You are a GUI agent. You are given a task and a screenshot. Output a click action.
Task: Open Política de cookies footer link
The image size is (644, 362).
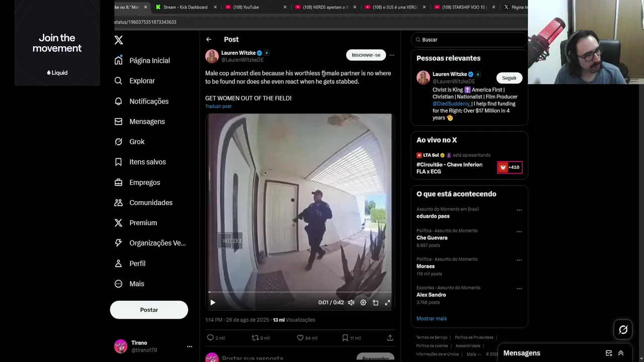pyautogui.click(x=432, y=346)
